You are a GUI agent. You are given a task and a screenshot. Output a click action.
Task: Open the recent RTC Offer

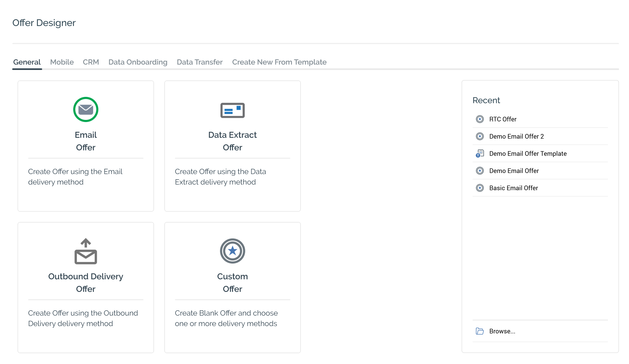(503, 119)
